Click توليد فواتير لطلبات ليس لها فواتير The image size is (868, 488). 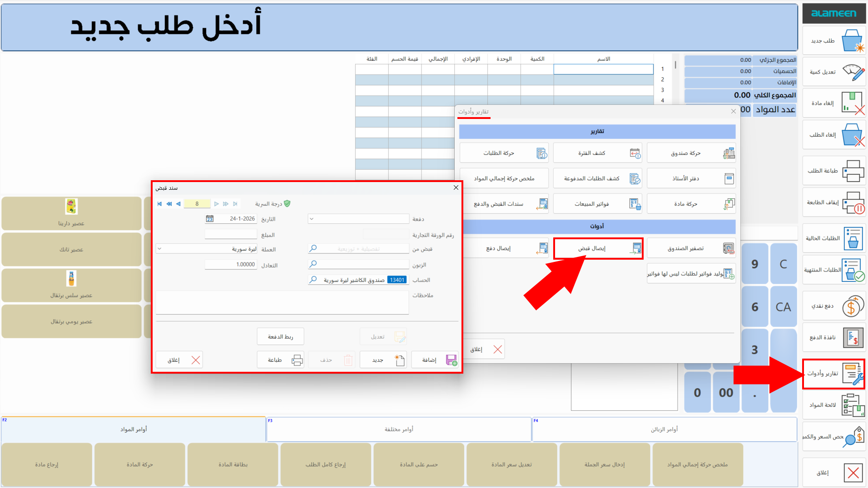tap(691, 274)
